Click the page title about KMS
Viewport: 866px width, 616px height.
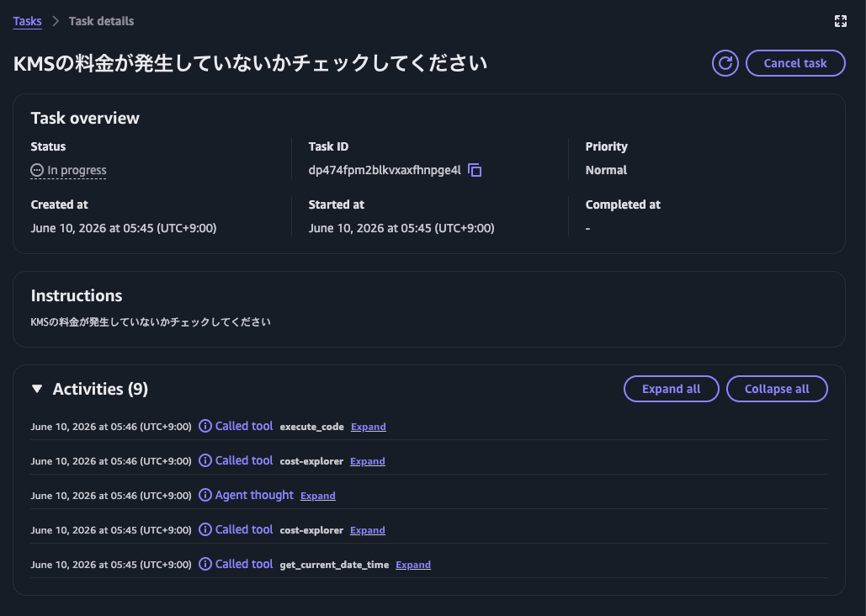coord(250,63)
